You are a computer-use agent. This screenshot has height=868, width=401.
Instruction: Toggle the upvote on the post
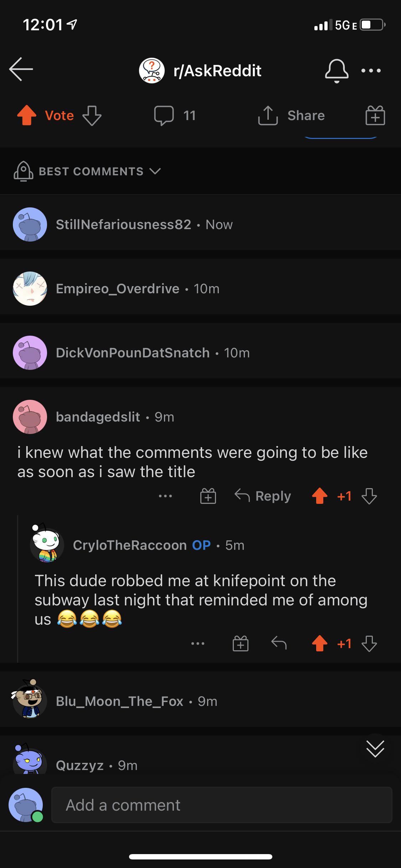pos(27,115)
